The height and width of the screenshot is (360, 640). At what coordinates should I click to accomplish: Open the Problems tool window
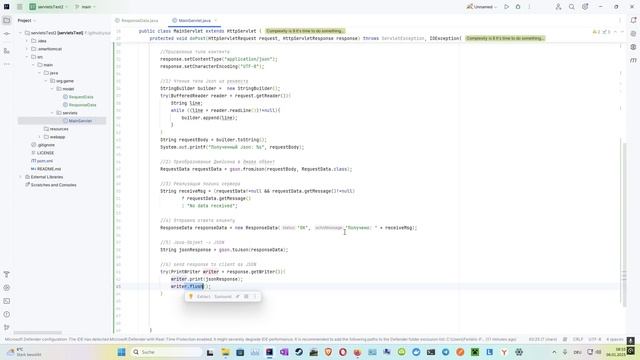click(7, 314)
